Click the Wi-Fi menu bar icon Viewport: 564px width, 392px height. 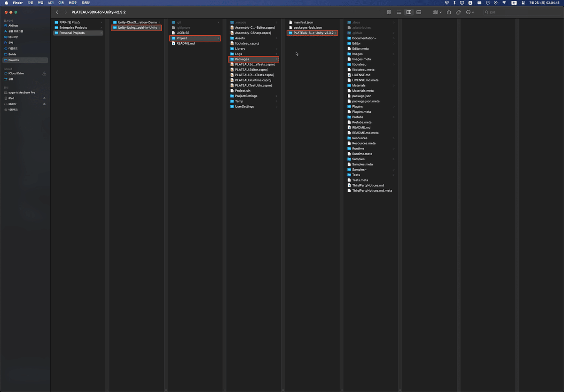point(504,2)
